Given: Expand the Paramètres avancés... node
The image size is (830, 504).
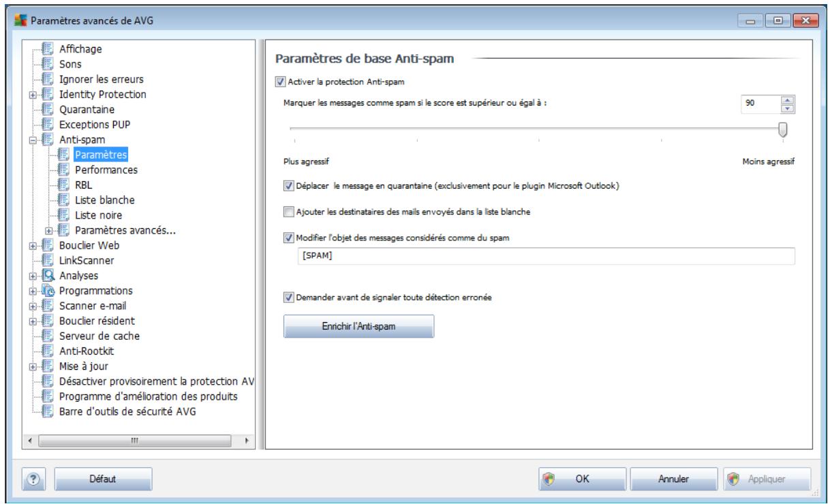Looking at the screenshot, I should point(50,230).
